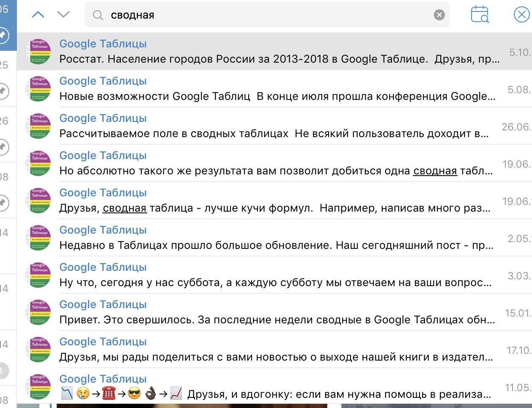Viewport: 532px width, 408px height.
Task: Click the 26.06 date on "Рассчитываемое поле" result
Action: 516,127
